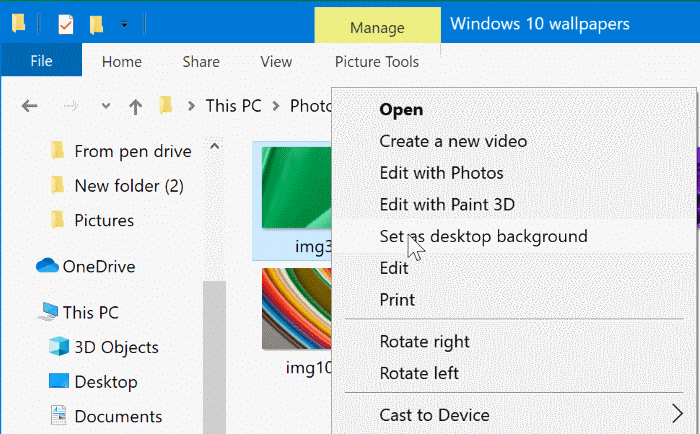Choose Edit with Paint 3D
The image size is (700, 434).
[x=447, y=204]
